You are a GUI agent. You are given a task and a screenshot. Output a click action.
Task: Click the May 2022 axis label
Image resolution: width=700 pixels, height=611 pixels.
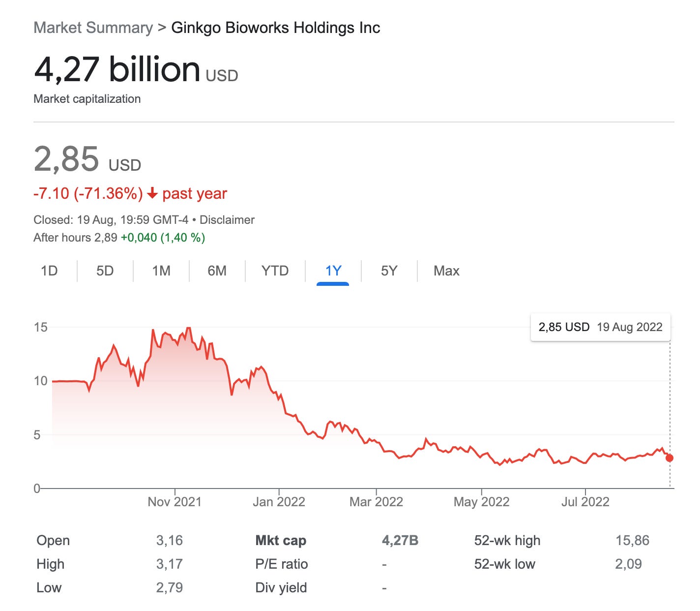(481, 502)
